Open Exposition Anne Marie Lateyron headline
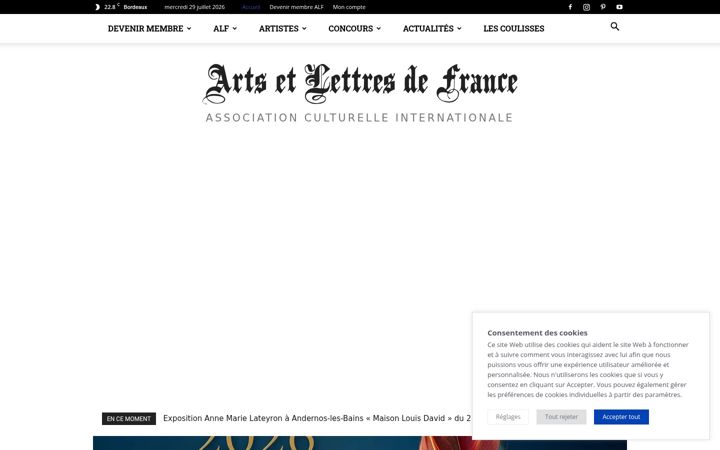Screen dimensions: 720x450 (x=317, y=418)
